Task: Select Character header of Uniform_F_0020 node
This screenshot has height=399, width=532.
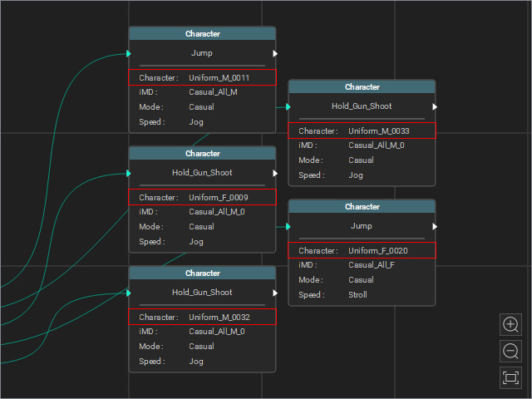Action: coord(362,207)
